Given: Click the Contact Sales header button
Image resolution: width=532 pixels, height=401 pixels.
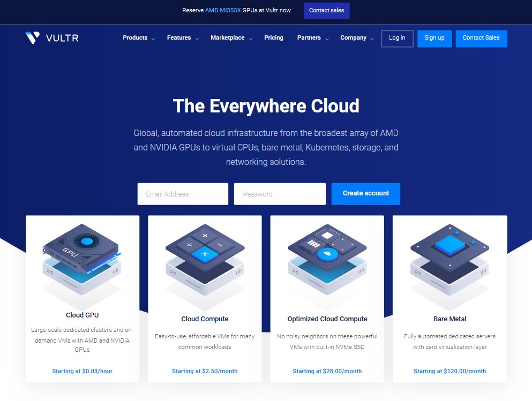Looking at the screenshot, I should coord(481,39).
